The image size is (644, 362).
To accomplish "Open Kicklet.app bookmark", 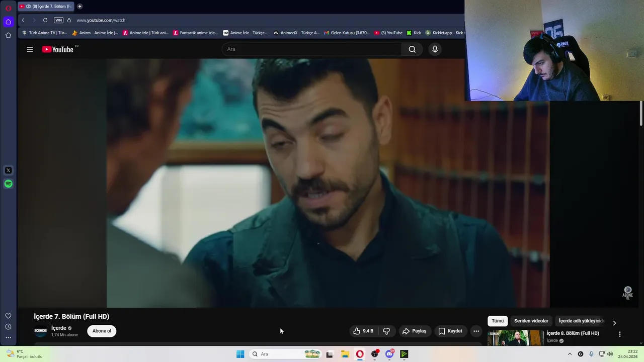I will (x=445, y=33).
